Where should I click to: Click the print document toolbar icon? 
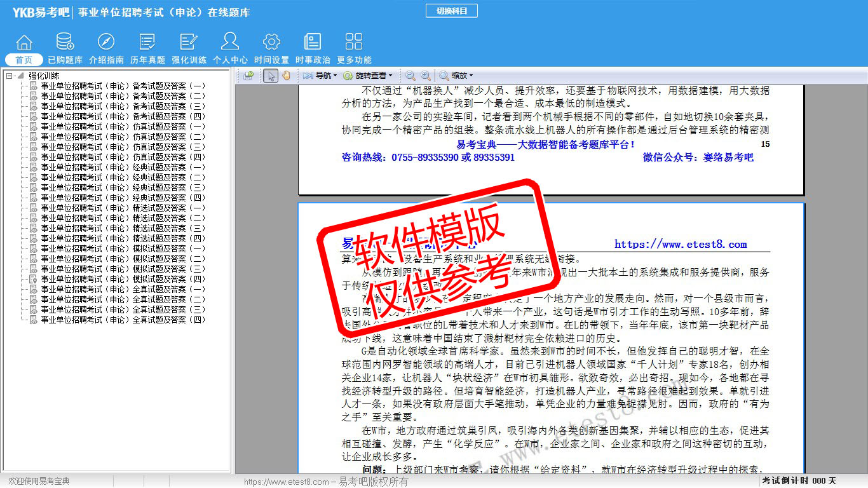click(248, 76)
